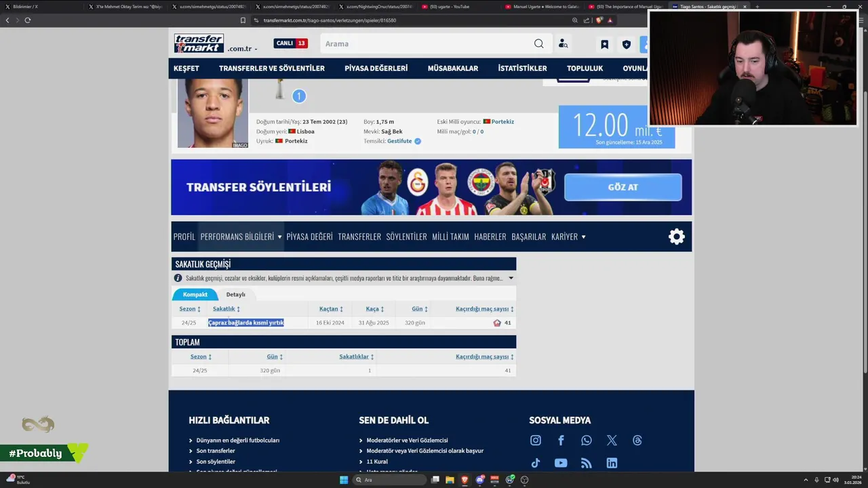The image size is (868, 488).
Task: Open RSS feed icon
Action: coord(587,463)
